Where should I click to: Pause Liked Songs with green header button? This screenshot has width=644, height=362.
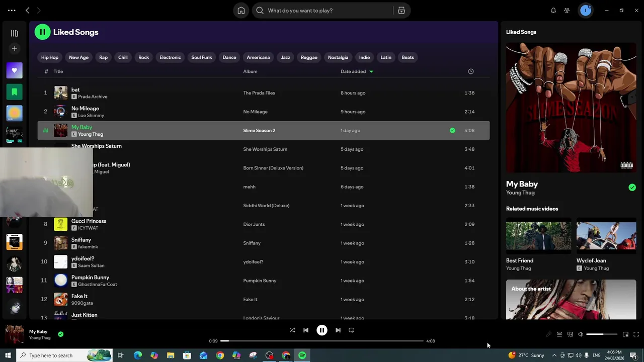point(42,32)
